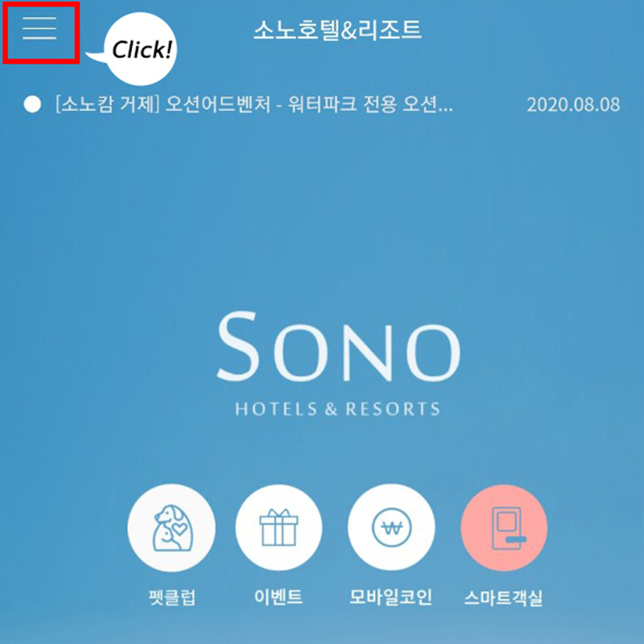
Task: Click the ampersand in HOTELS & RESORTS
Action: (331, 409)
